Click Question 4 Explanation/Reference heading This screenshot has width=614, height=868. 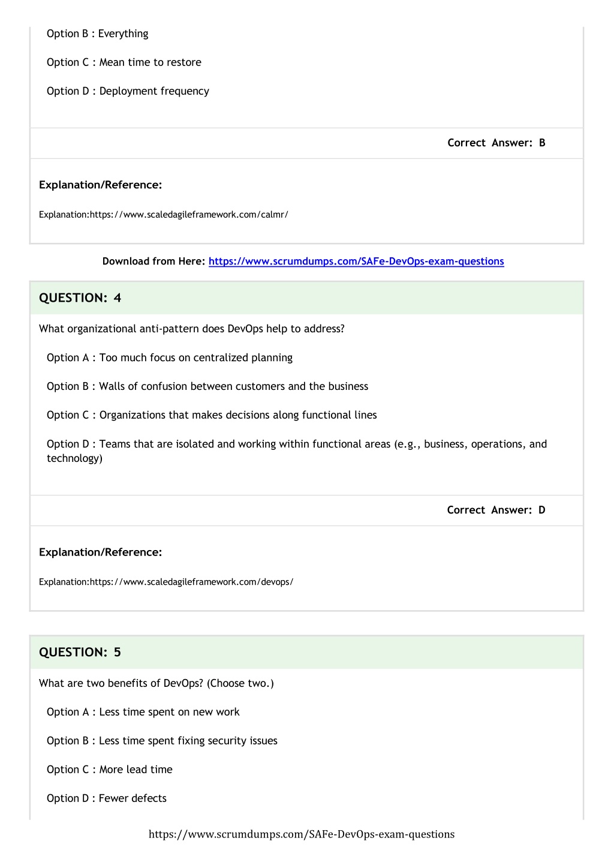(101, 552)
